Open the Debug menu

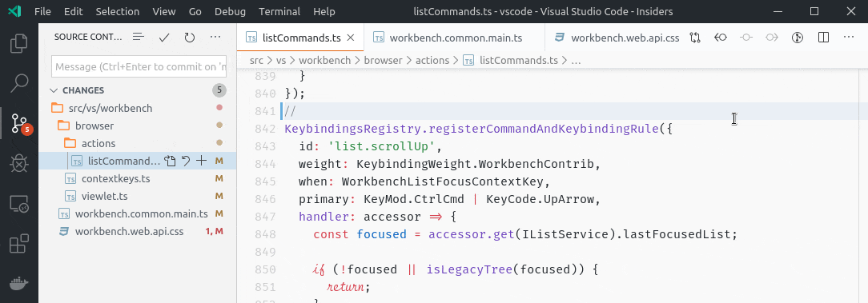[x=231, y=11]
